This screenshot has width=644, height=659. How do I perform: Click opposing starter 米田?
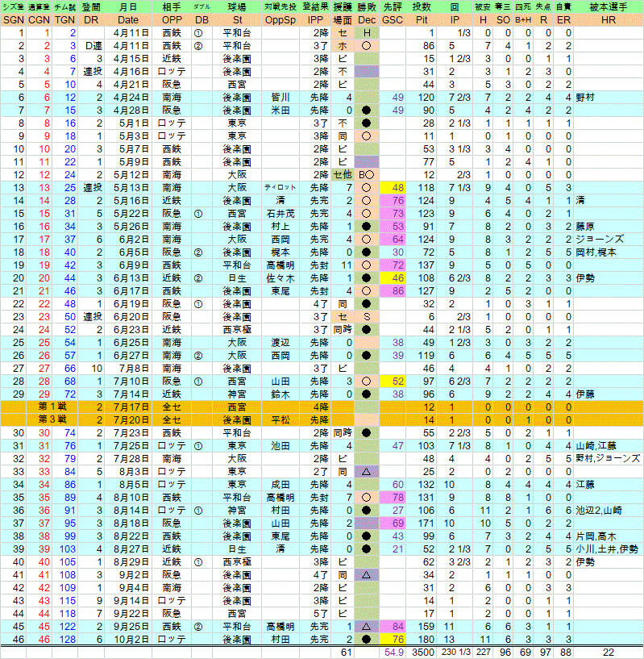point(280,111)
